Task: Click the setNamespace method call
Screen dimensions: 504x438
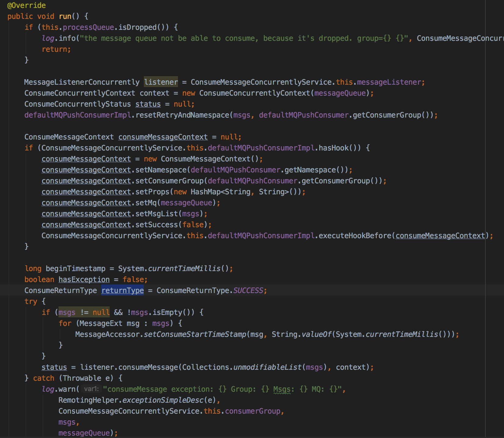Action: pos(161,170)
